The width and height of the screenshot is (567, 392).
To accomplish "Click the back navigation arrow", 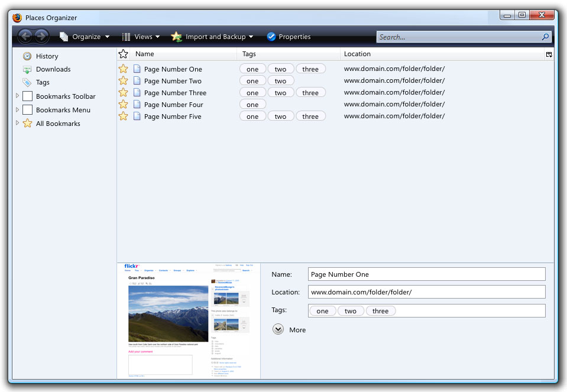I will [25, 37].
